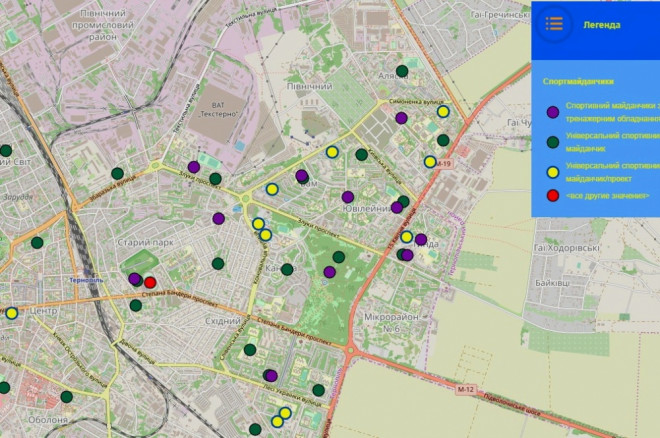660x438 pixels.
Task: Click the red marker near Старий парк
Action: point(150,282)
